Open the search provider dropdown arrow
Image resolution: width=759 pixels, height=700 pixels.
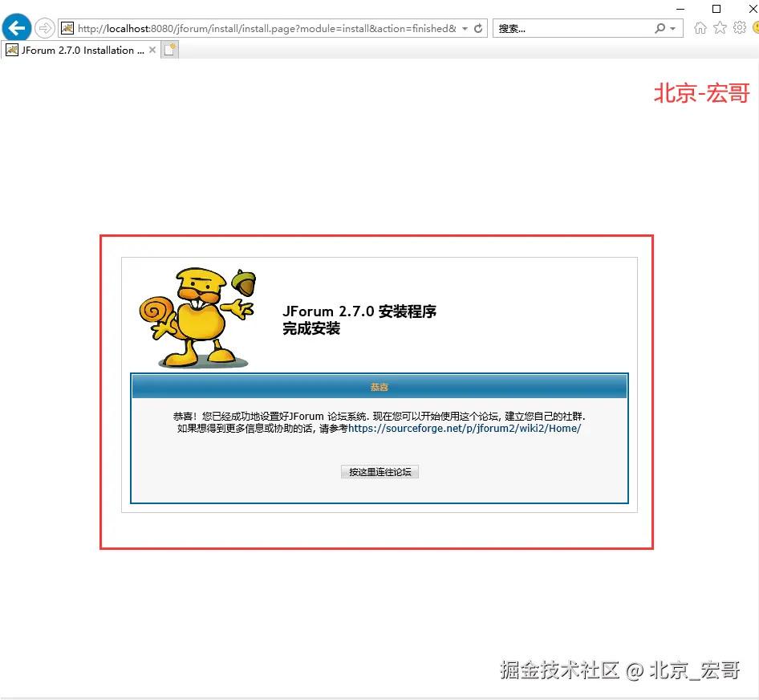[673, 29]
